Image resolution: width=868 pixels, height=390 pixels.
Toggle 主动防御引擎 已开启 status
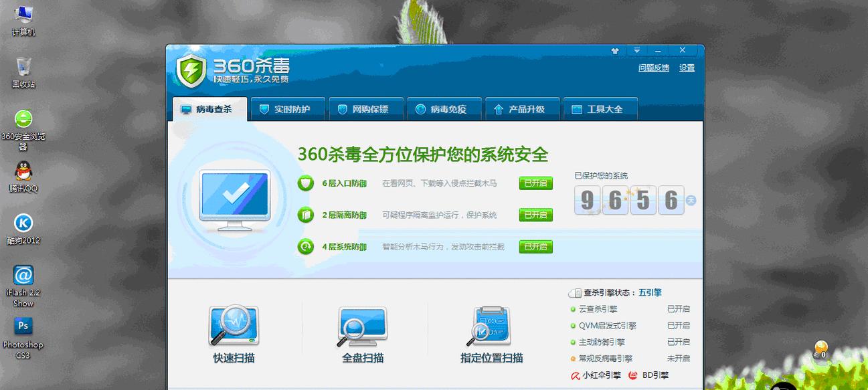679,342
